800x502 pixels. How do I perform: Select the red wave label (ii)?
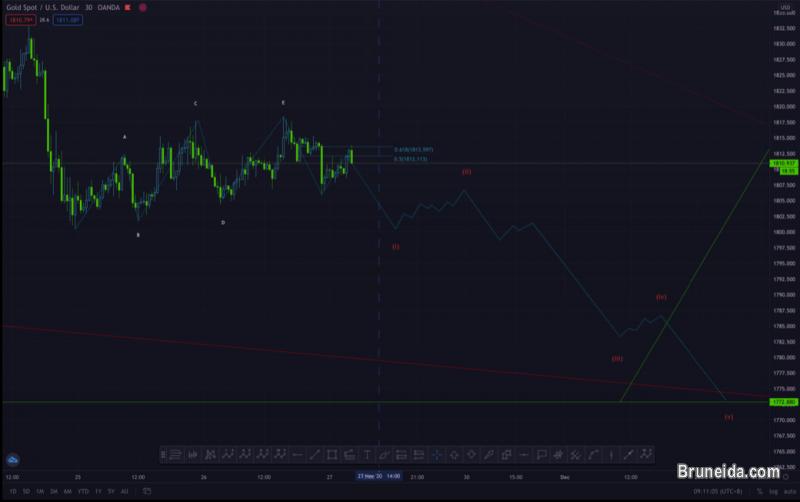(x=466, y=172)
